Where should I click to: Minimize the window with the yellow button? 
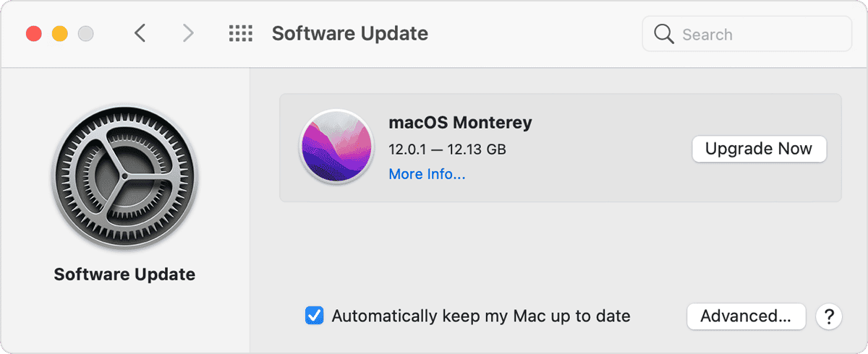click(x=60, y=33)
